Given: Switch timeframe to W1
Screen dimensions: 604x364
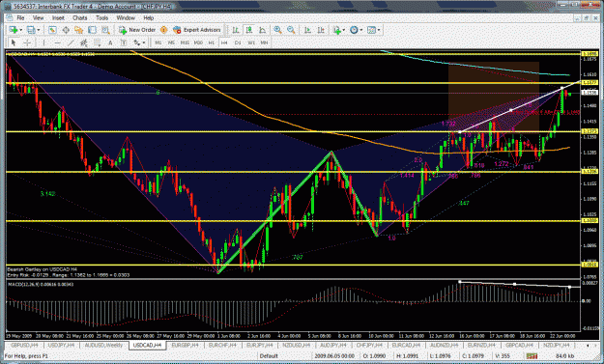Looking at the screenshot, I should click(x=251, y=42).
